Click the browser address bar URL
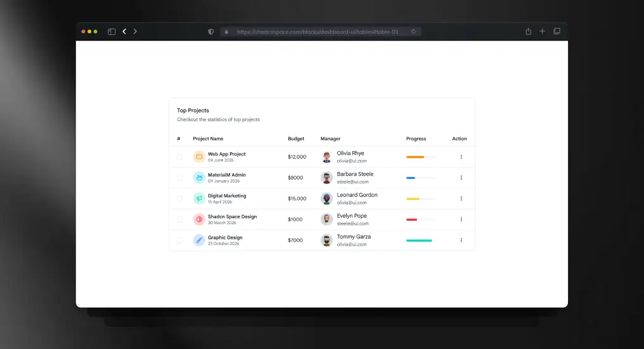 click(317, 32)
